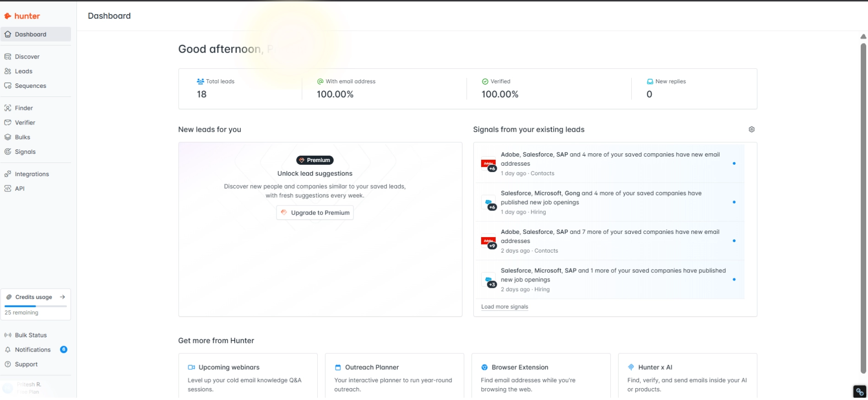The width and height of the screenshot is (868, 400).
Task: Open signals settings gear icon
Action: pos(751,130)
